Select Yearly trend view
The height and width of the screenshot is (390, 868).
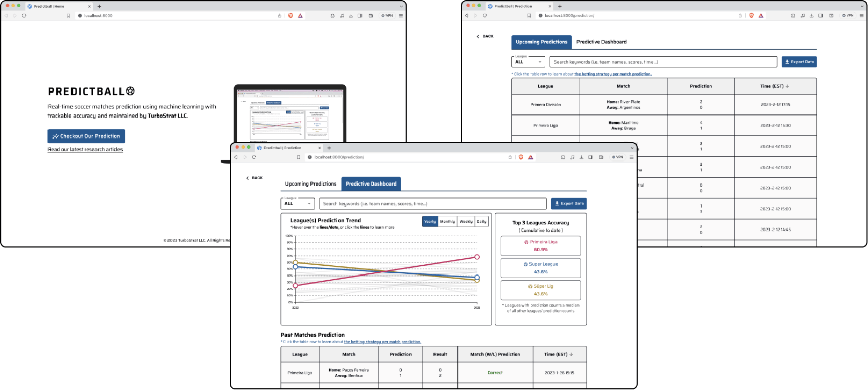pyautogui.click(x=430, y=222)
